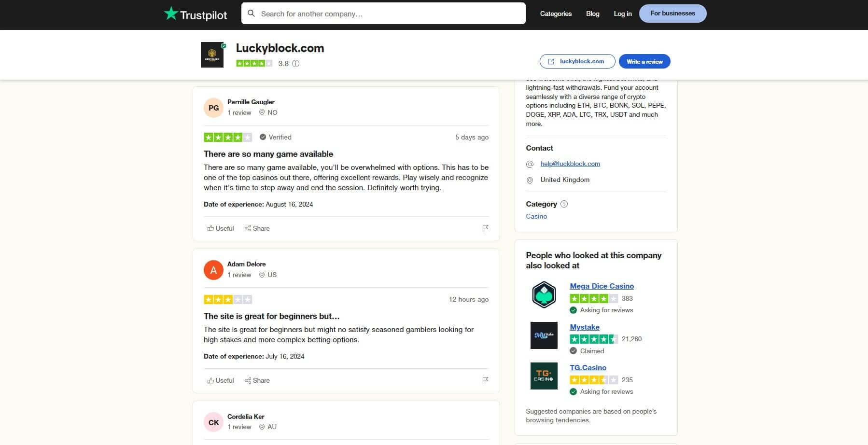Viewport: 868px width, 445px height.
Task: Click the Log in button
Action: 622,14
